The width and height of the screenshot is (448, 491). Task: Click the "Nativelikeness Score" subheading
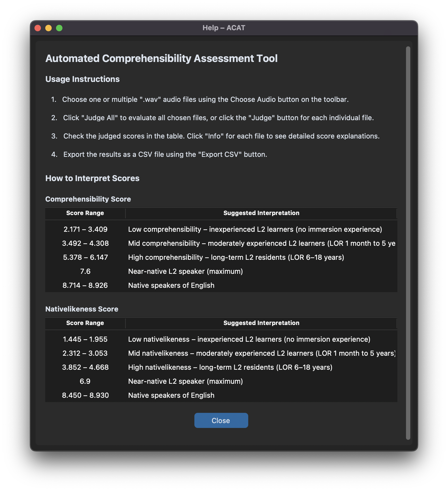click(82, 309)
